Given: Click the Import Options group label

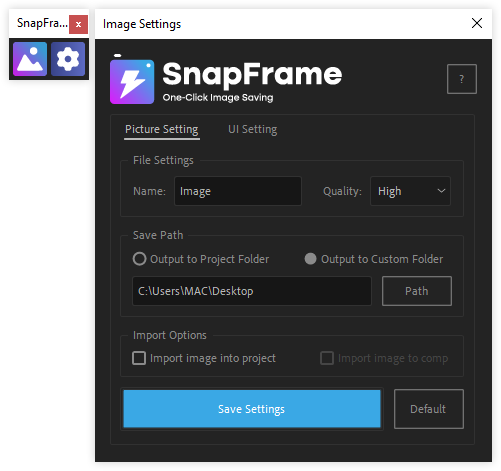Looking at the screenshot, I should (x=170, y=335).
